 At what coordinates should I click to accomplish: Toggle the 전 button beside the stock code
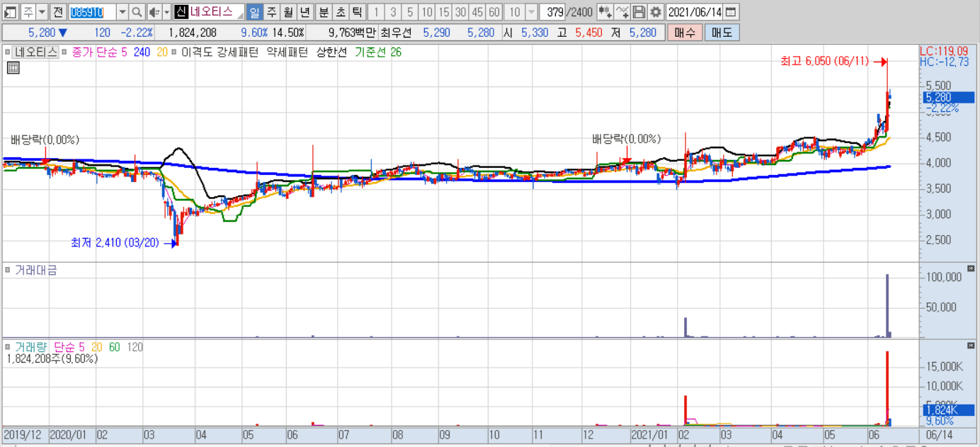pyautogui.click(x=58, y=12)
